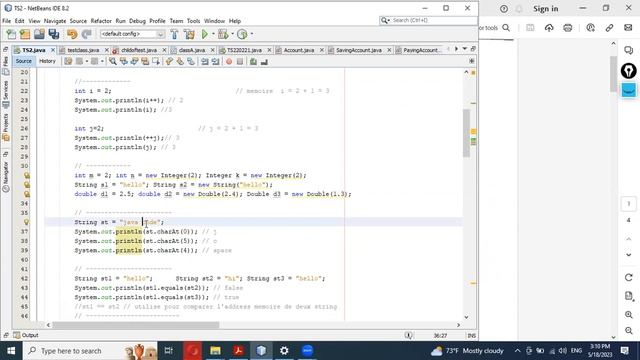Viewport: 640px width, 360px height.
Task: Close the TS2.java tab
Action: click(x=53, y=50)
